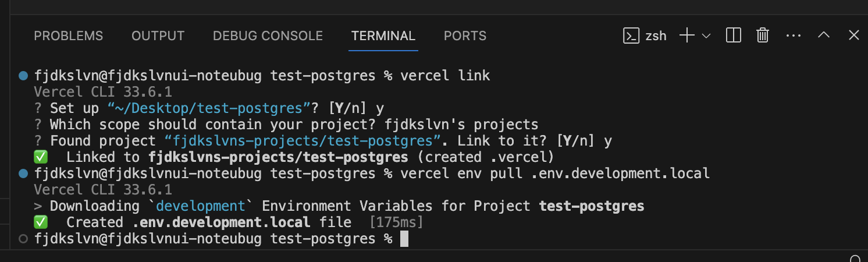
Task: Show the PORTS tab
Action: [465, 36]
